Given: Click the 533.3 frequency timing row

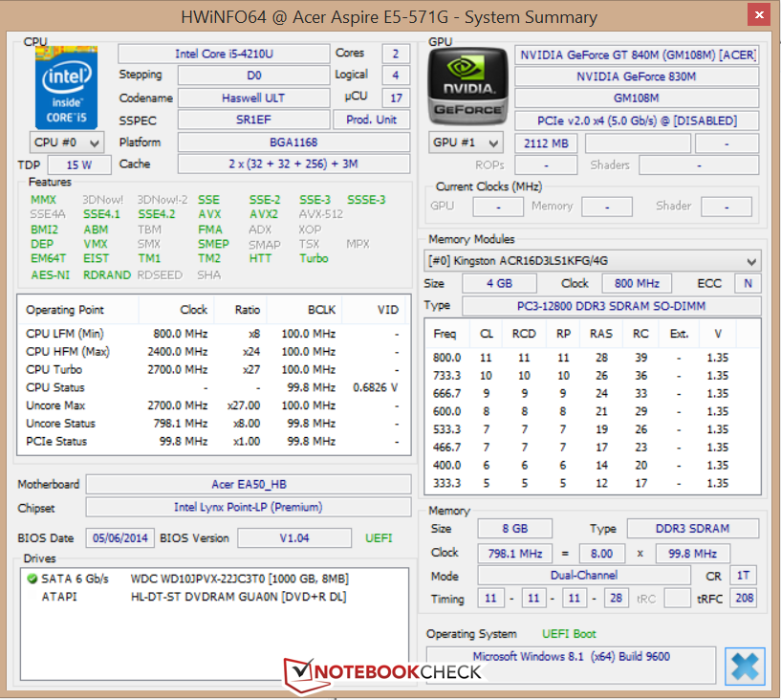Looking at the screenshot, I should coord(593,429).
